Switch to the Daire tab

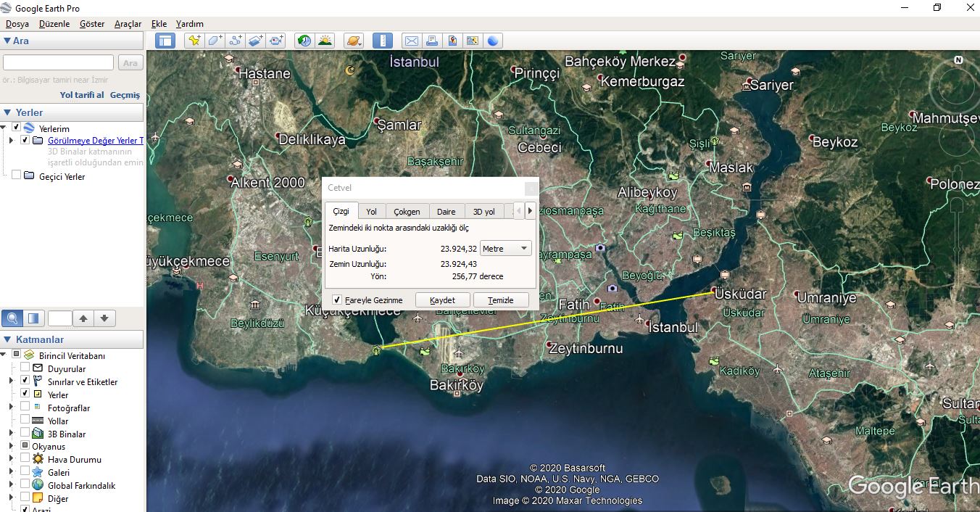447,212
